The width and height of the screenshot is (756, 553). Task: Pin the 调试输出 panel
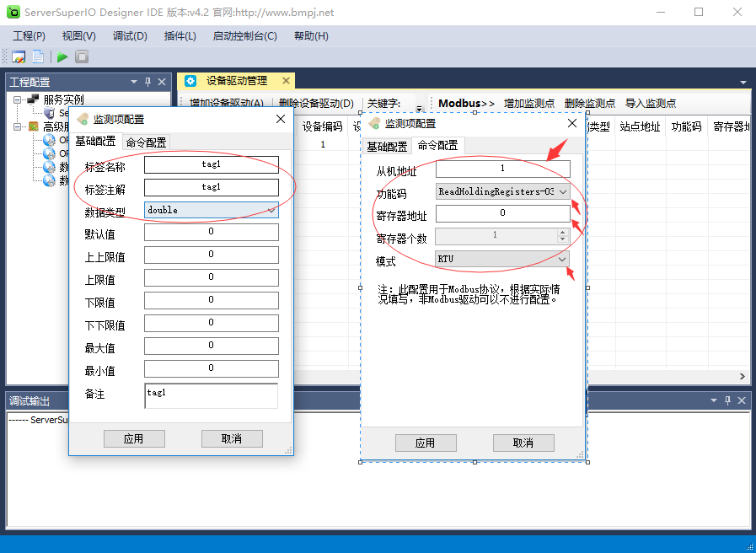point(727,400)
